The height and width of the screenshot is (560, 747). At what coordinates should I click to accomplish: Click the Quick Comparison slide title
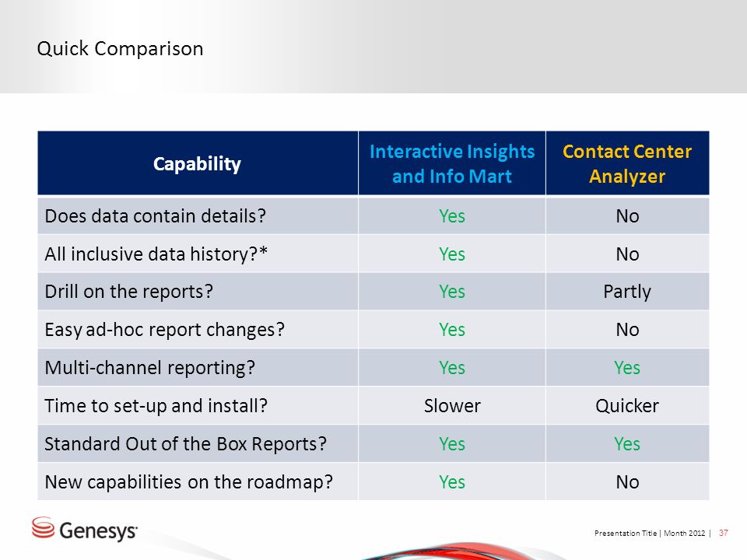(x=120, y=48)
